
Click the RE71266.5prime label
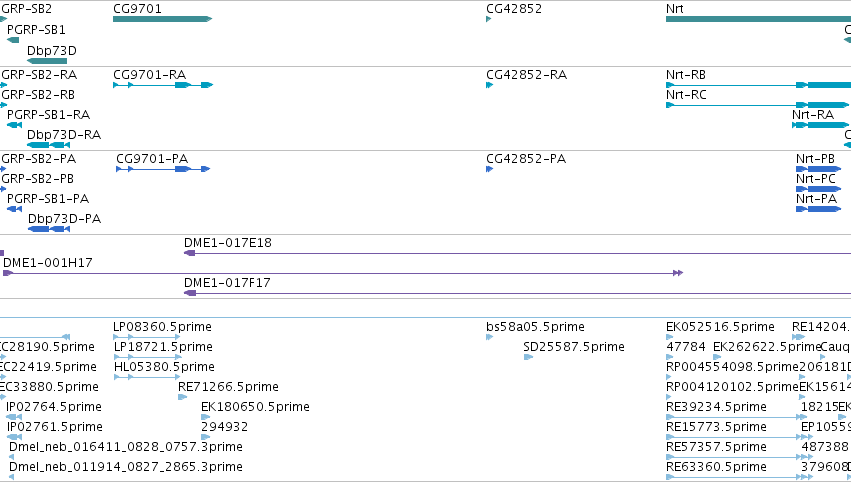[x=228, y=387]
